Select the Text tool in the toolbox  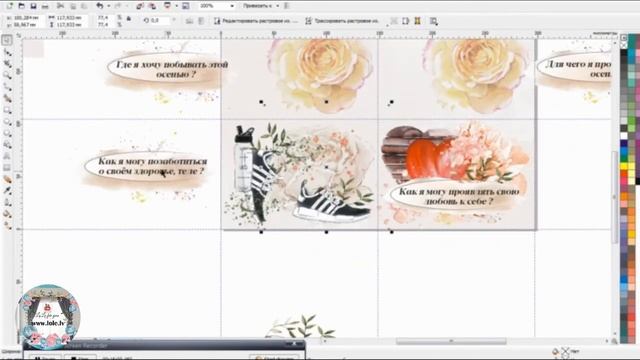[x=7, y=156]
